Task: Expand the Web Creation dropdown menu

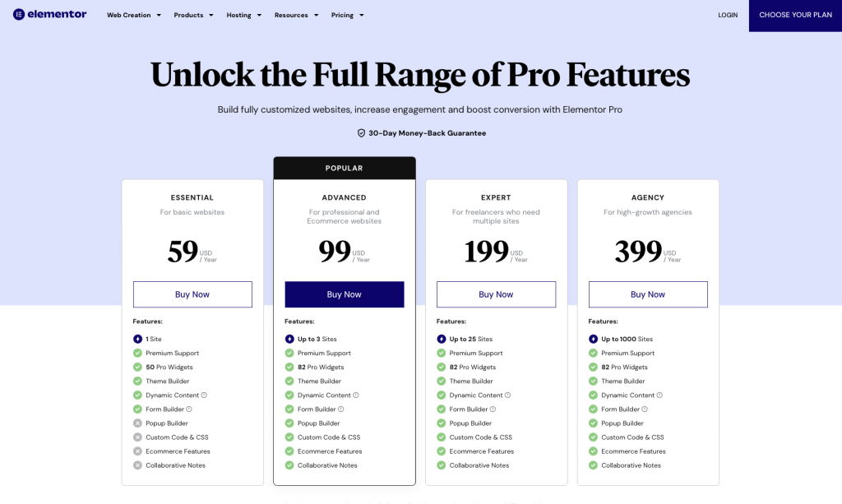Action: [x=133, y=15]
